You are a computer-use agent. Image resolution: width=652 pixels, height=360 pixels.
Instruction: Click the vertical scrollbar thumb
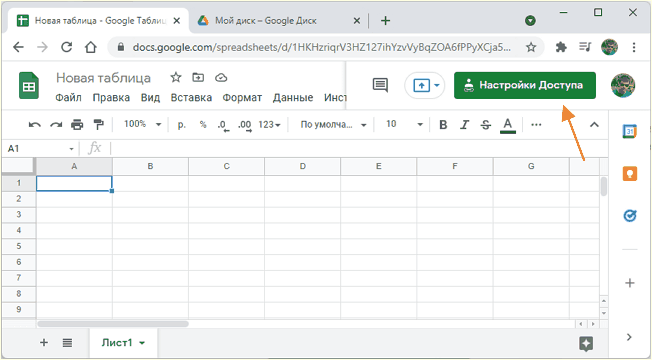pyautogui.click(x=604, y=186)
